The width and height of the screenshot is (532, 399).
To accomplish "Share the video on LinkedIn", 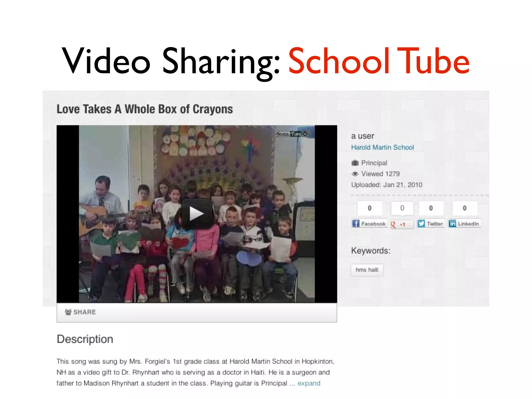I will 465,224.
